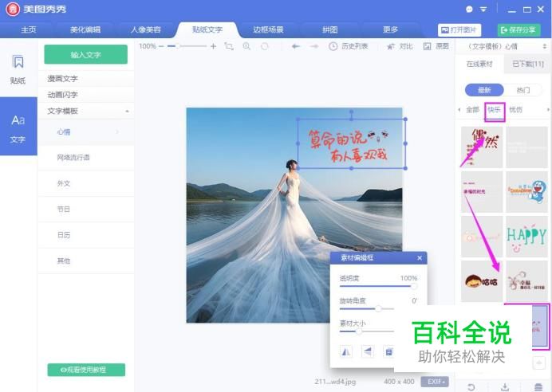The height and width of the screenshot is (392, 552).
Task: Select the 忧伤 category filter
Action: (x=516, y=110)
